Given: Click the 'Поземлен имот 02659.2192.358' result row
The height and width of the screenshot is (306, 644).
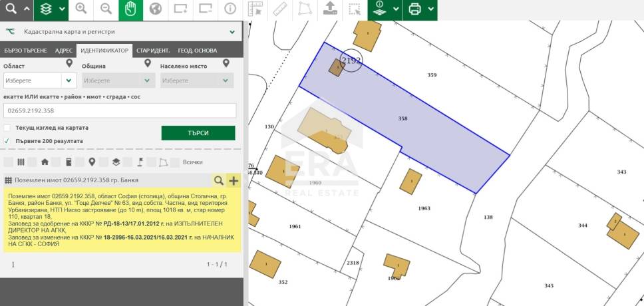Looking at the screenshot, I should (107, 180).
